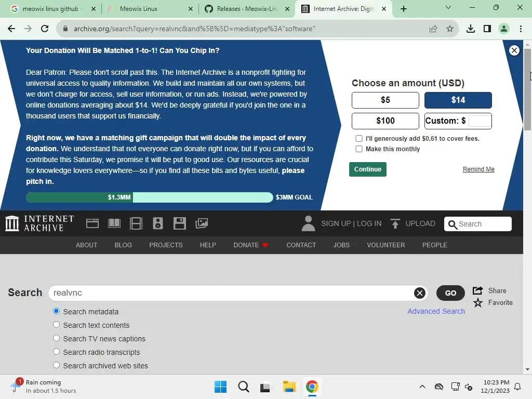Clear the realvnc search query
The height and width of the screenshot is (399, 532).
click(x=420, y=293)
